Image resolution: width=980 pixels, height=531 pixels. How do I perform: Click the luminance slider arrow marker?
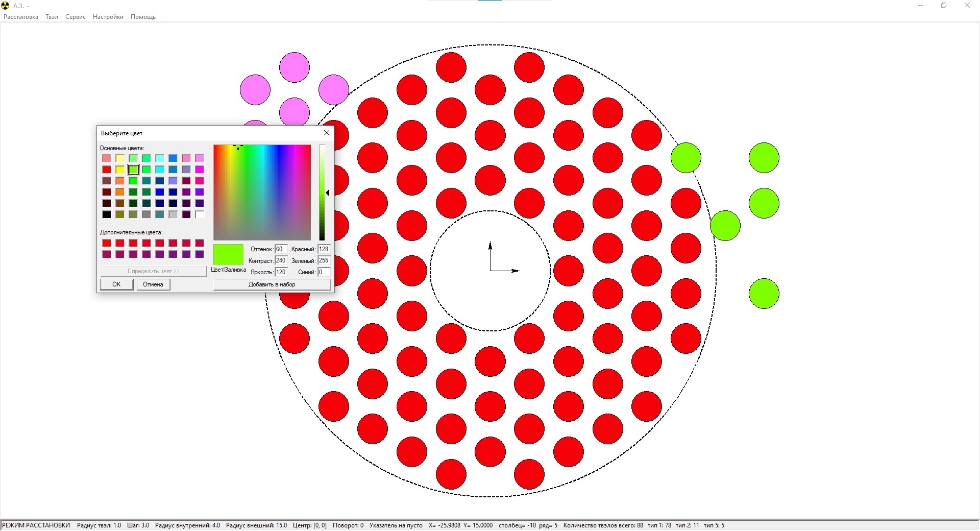pos(328,192)
